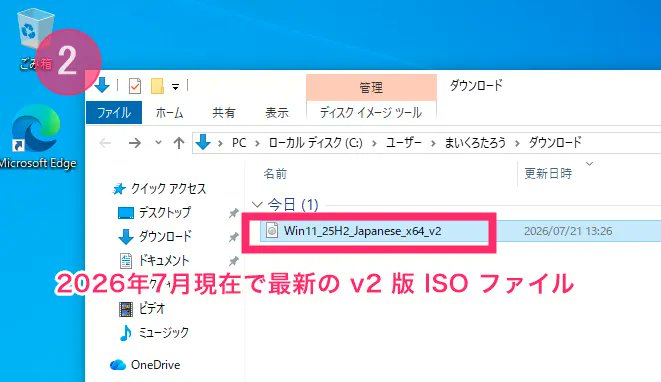This screenshot has width=661, height=382.
Task: Open クイック アクセス in the navigation pane
Action: [x=168, y=188]
